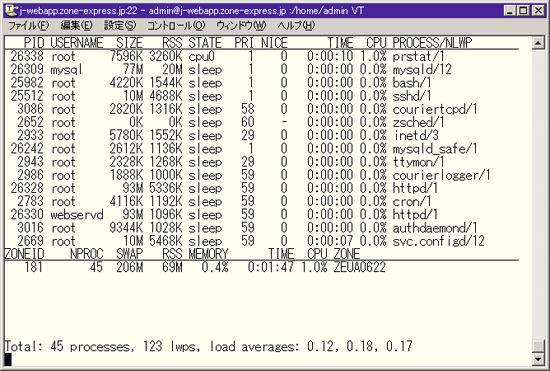Open the 編集(E) menu
This screenshot has width=550, height=371.
76,25
